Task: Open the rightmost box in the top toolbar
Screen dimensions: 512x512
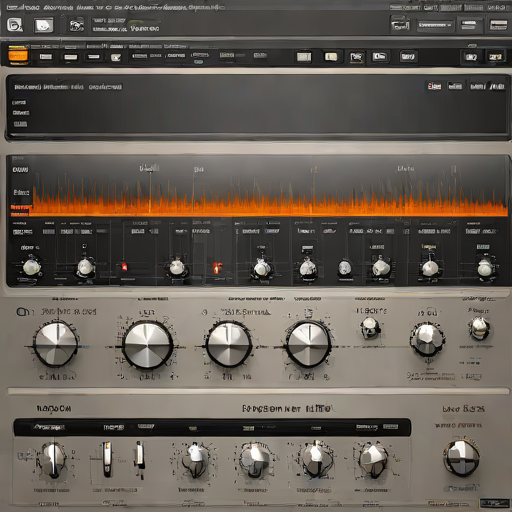Action: (498, 25)
